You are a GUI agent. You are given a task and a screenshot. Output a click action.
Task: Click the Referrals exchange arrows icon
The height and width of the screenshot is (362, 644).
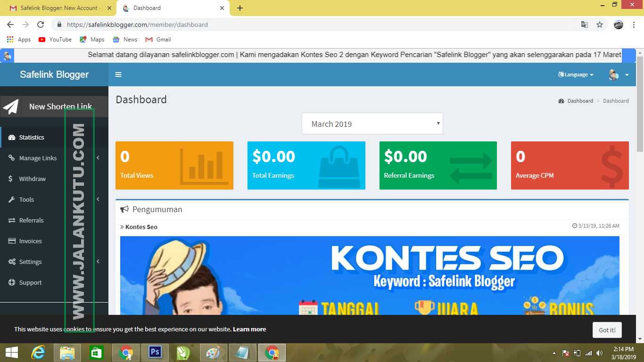pos(12,220)
